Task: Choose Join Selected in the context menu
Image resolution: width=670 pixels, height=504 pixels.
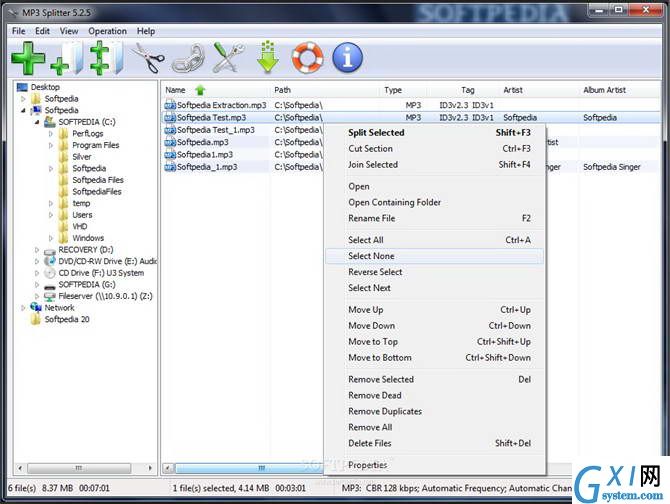Action: pyautogui.click(x=435, y=164)
